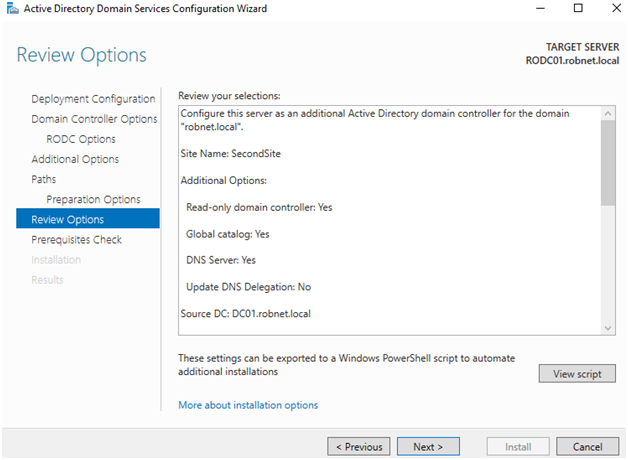The image size is (628, 460).
Task: Go to Domain Controller Options step
Action: click(94, 119)
